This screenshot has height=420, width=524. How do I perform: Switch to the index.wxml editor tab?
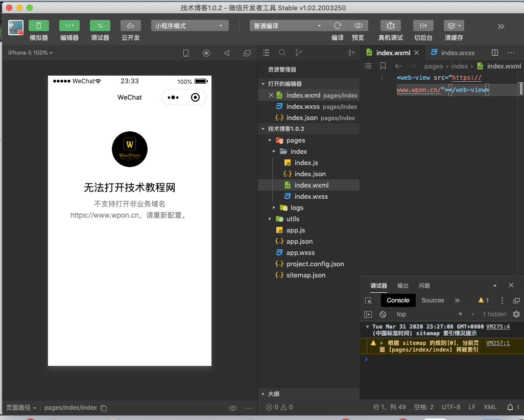393,53
